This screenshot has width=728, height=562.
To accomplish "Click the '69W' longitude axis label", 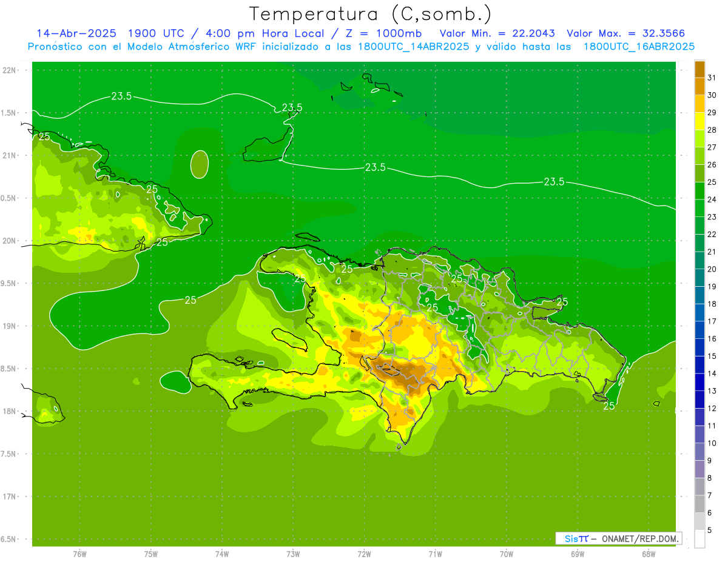I will coord(578,554).
